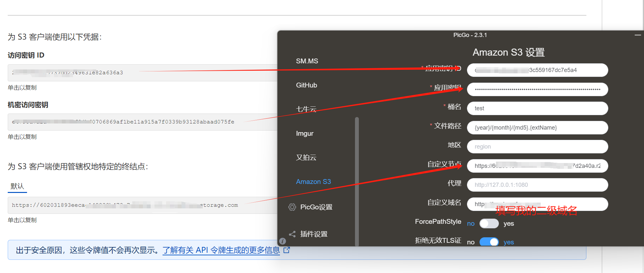Click the plugin settings share icon

292,234
